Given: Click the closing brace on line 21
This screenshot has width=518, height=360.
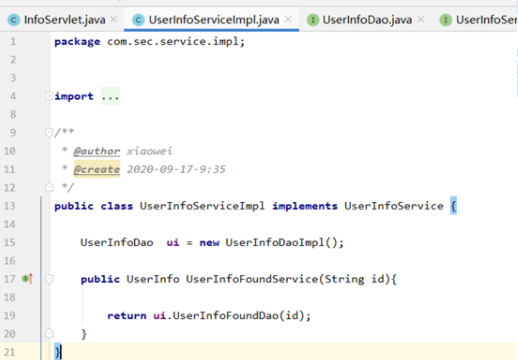Looking at the screenshot, I should [58, 352].
